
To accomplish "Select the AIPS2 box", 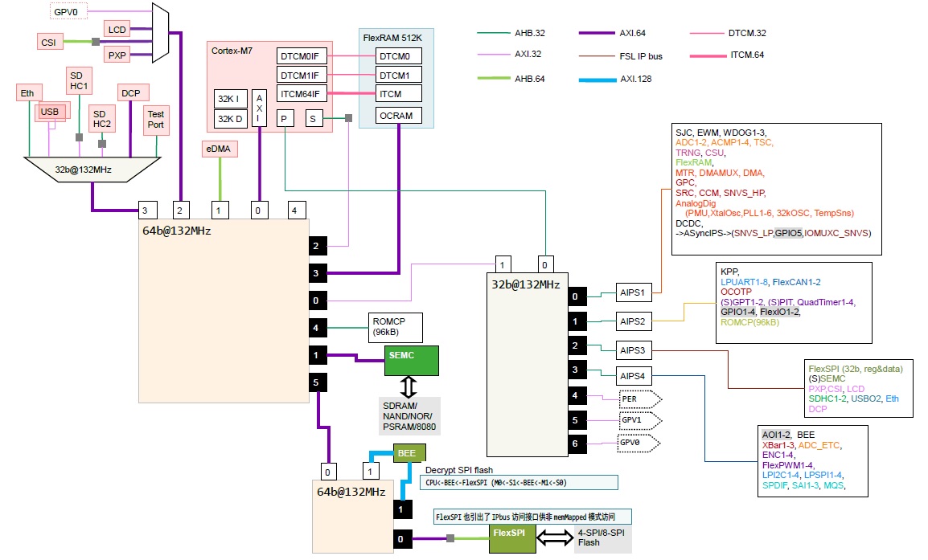I will pyautogui.click(x=633, y=321).
